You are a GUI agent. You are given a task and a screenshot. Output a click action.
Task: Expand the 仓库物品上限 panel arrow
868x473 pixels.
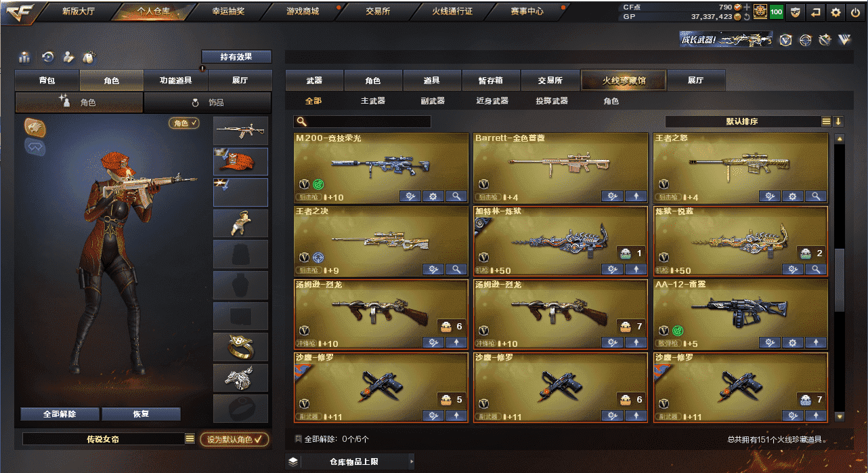tap(410, 462)
